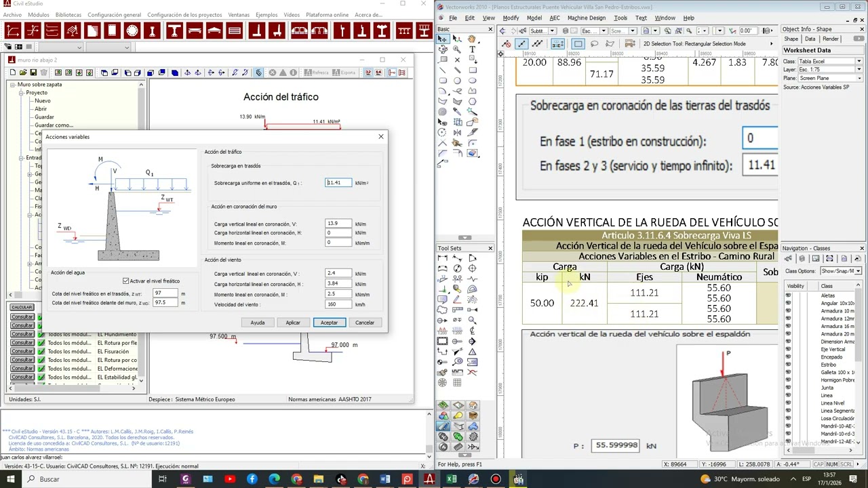Open Facebook from the Windows taskbar
This screenshot has height=488, width=868.
252,479
